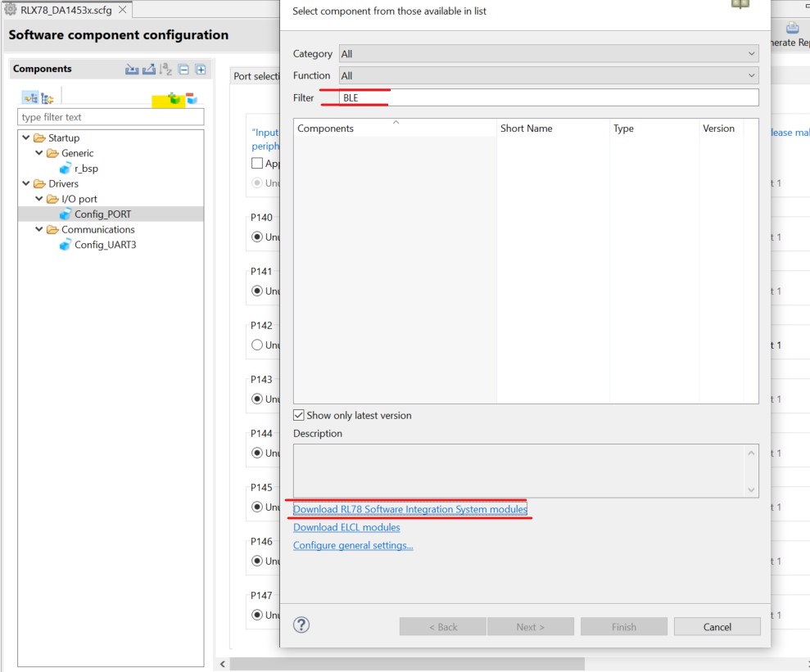Switch to the Port selection tab
The height and width of the screenshot is (672, 810).
256,76
